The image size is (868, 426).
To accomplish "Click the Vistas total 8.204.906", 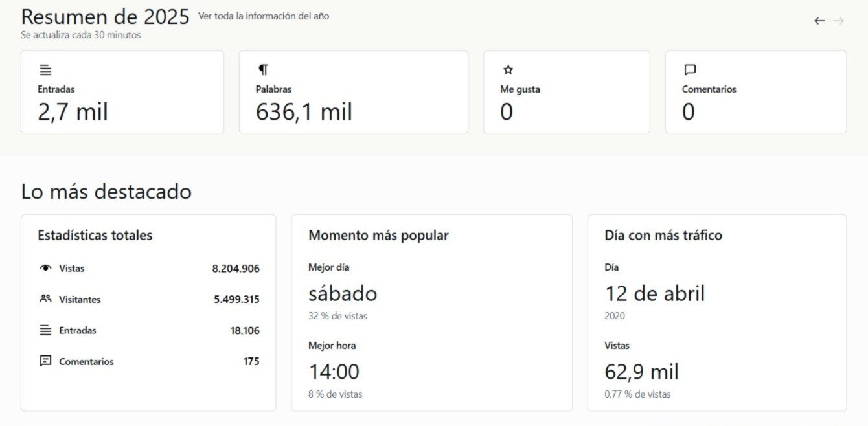I will point(236,269).
